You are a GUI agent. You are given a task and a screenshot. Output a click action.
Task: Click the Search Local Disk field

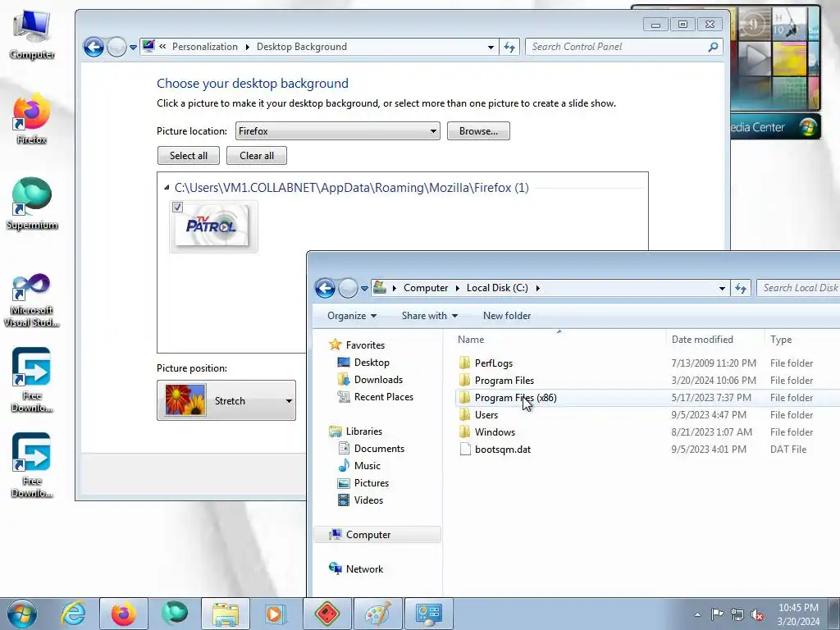(x=799, y=288)
